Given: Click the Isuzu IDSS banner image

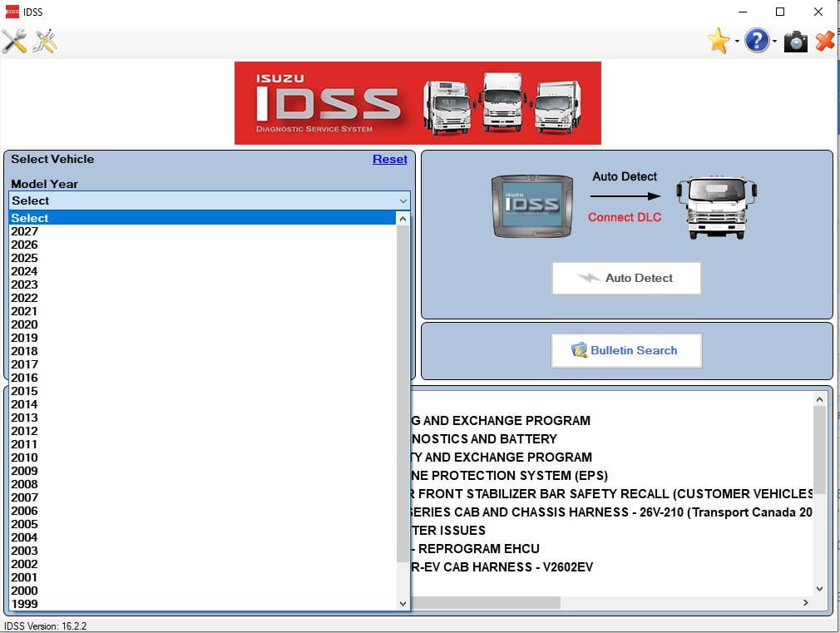Looking at the screenshot, I should point(418,103).
